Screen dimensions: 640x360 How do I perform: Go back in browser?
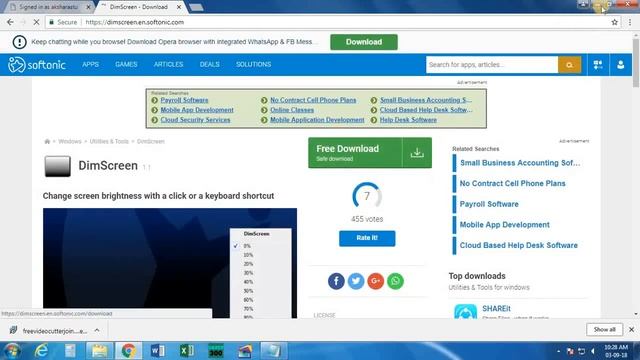10,22
